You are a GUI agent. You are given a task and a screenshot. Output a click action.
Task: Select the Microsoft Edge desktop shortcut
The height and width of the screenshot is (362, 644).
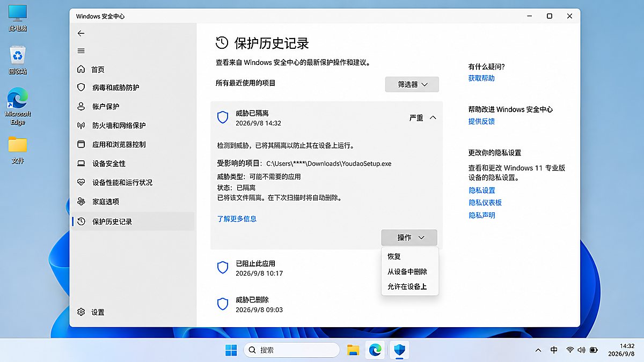point(18,107)
